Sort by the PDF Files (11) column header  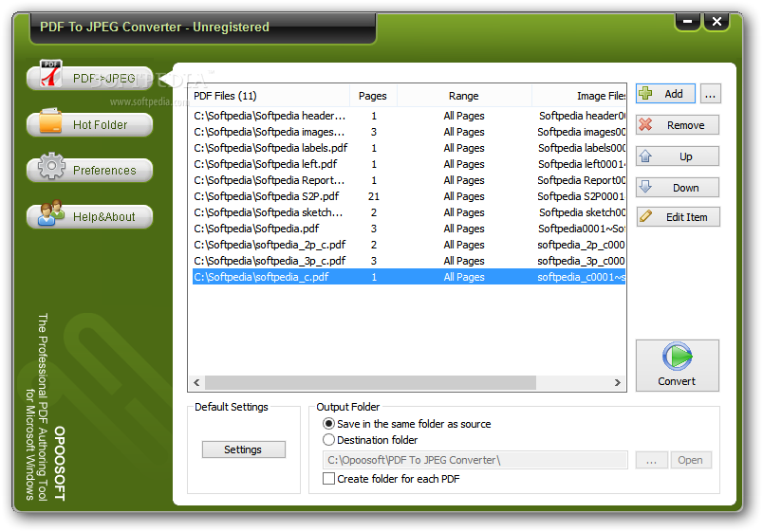click(x=270, y=96)
